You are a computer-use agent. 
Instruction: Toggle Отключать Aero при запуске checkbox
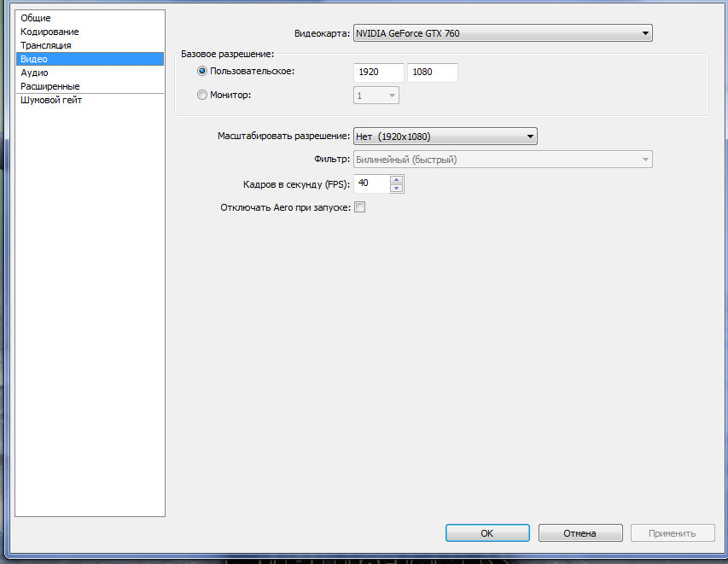[x=360, y=207]
